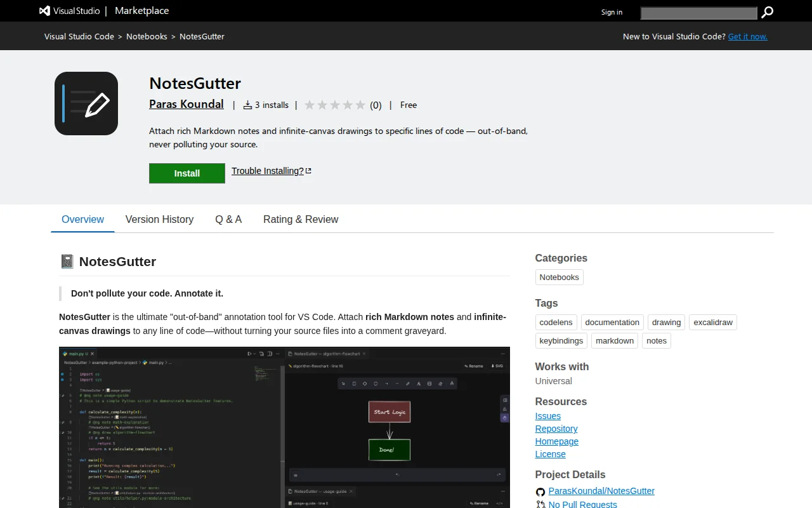This screenshot has height=508, width=812.
Task: Click the codelens tag
Action: coord(556,323)
